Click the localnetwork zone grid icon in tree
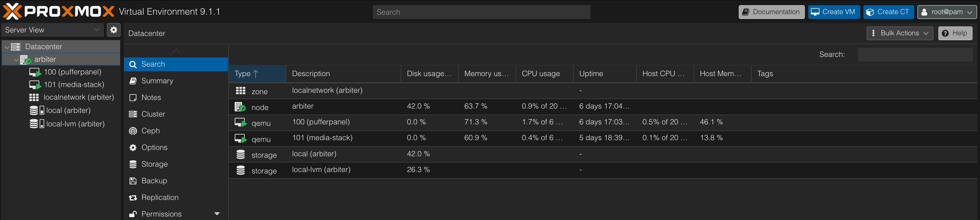Viewport: 980px width, 220px height. pos(34,97)
